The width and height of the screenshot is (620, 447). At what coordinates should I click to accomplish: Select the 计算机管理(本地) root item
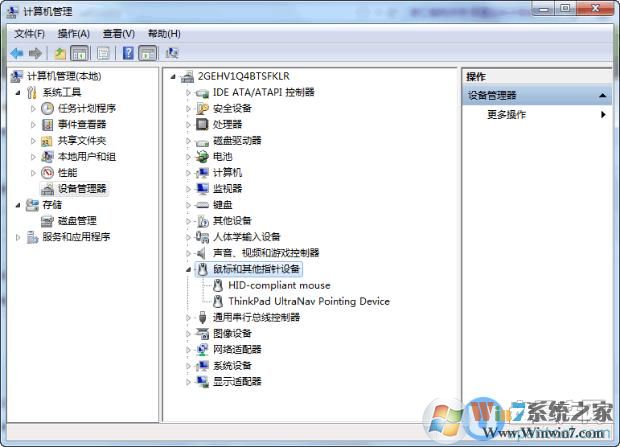pyautogui.click(x=64, y=76)
